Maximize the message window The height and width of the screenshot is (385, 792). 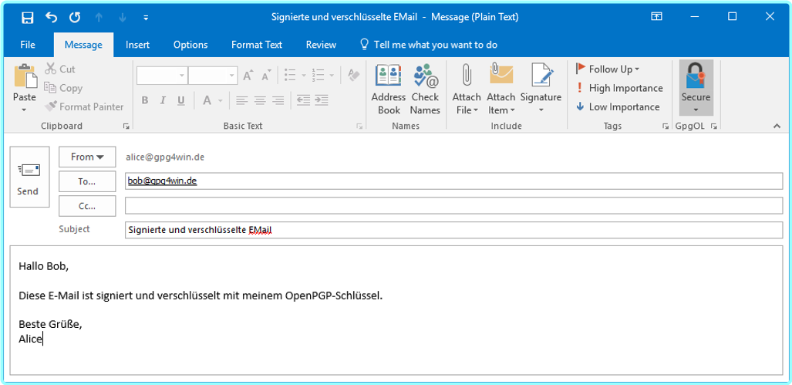point(732,17)
